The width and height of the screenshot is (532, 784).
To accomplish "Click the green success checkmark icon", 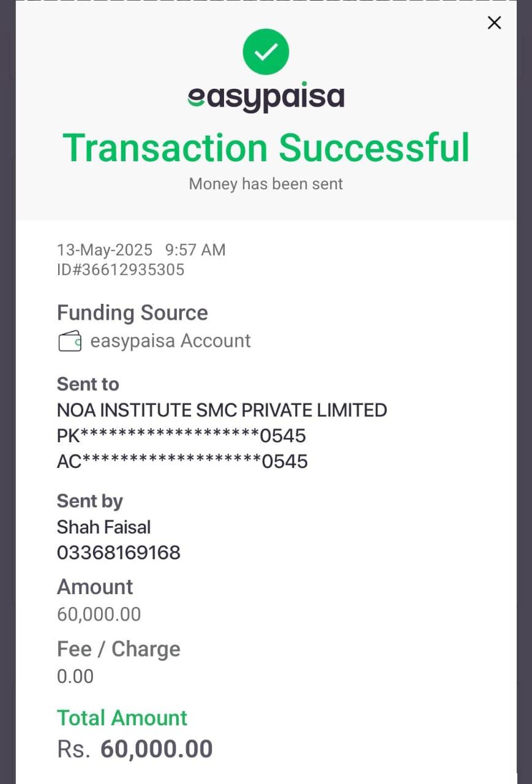I will 266,52.
